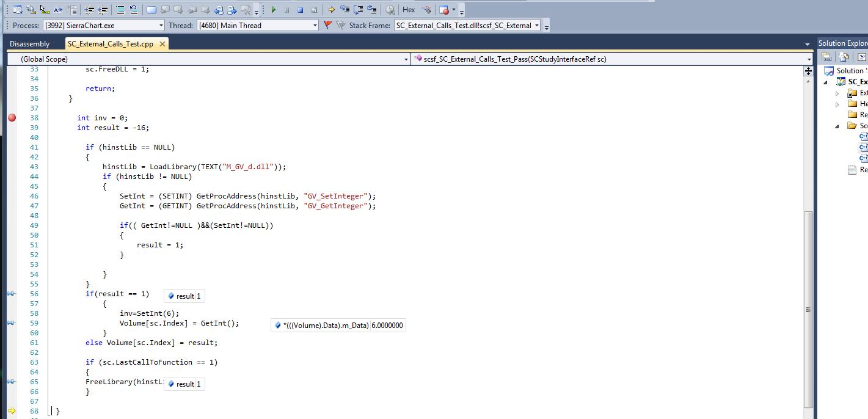Click Display Word Completion icon
This screenshot has width=868, height=419.
[58, 10]
